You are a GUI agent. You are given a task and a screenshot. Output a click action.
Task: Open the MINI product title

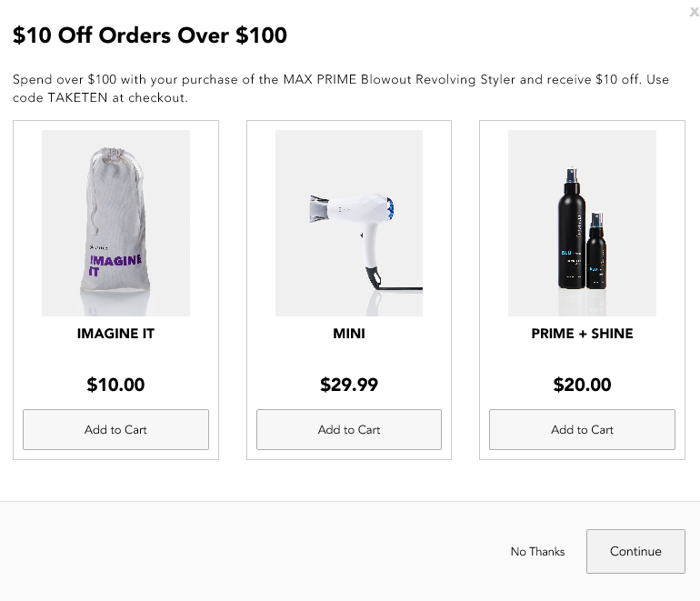click(349, 334)
